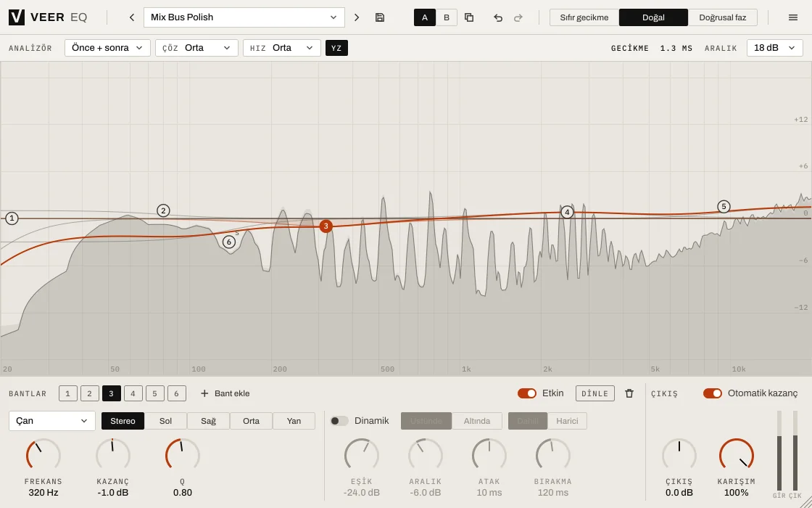Image resolution: width=812 pixels, height=508 pixels.
Task: Select band node 5 on the EQ curve
Action: click(x=724, y=207)
